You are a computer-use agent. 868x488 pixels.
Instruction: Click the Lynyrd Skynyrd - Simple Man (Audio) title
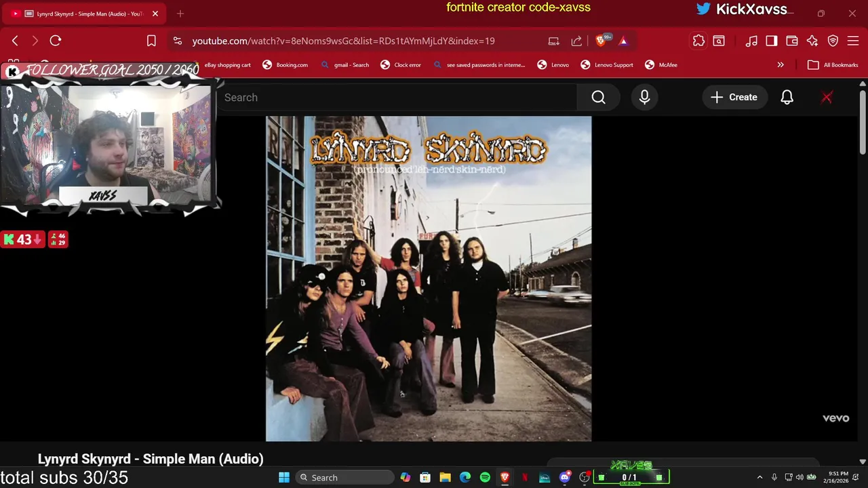click(x=151, y=459)
